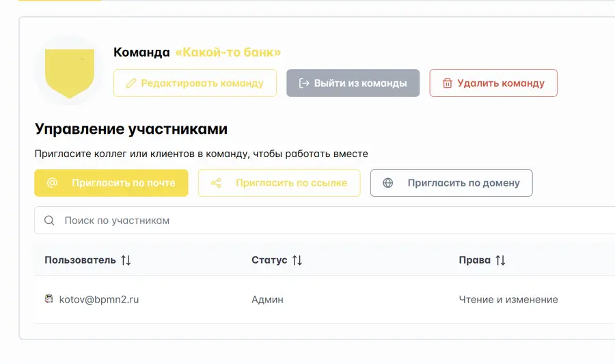Invite members via Пригласить по почте
This screenshot has width=615, height=364.
(111, 183)
